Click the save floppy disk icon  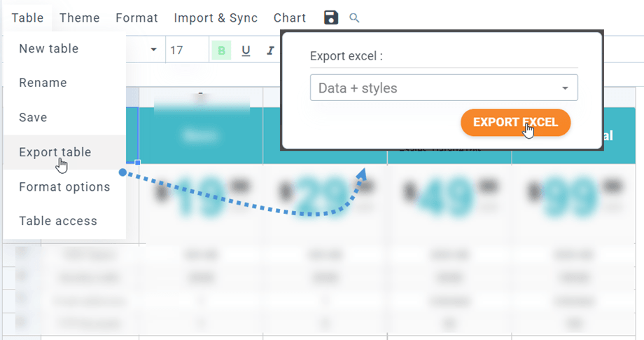(x=331, y=18)
